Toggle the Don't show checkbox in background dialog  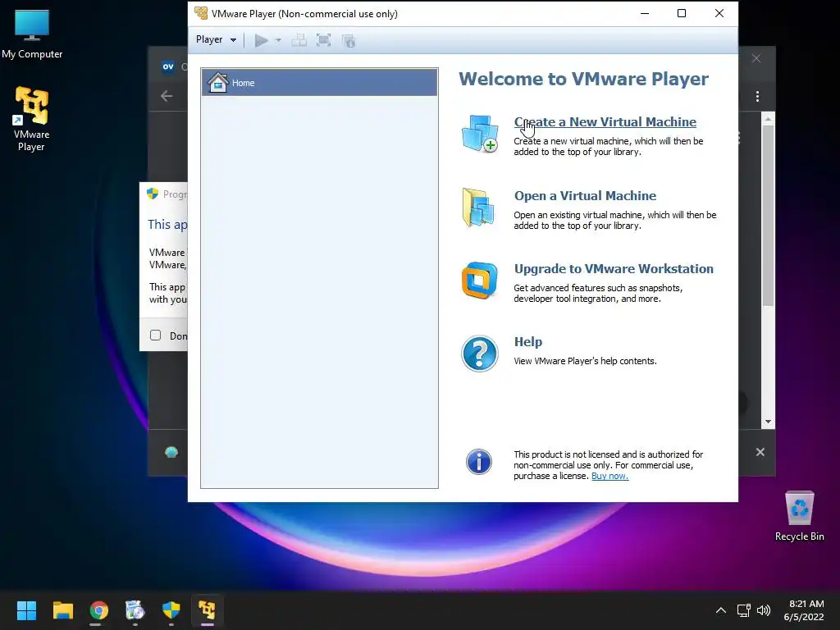tap(155, 336)
